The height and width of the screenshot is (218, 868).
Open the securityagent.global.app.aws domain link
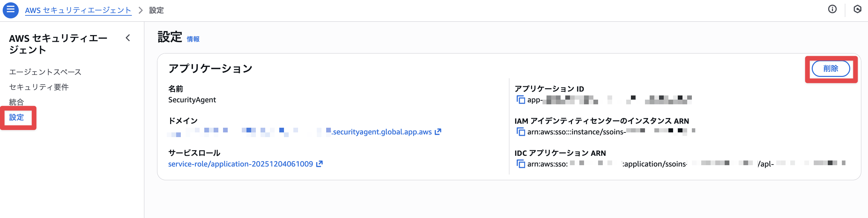pos(382,132)
